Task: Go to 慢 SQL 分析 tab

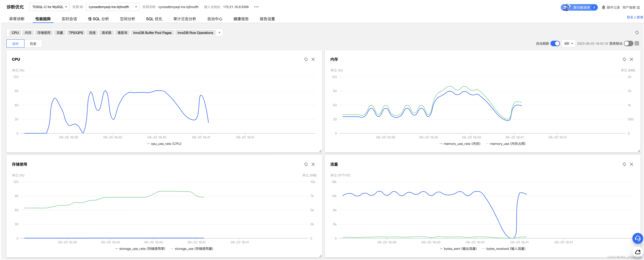Action: (98, 19)
